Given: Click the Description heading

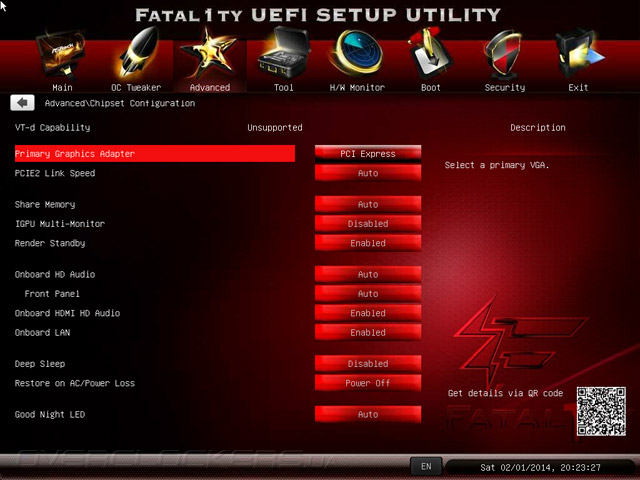Looking at the screenshot, I should [x=538, y=128].
